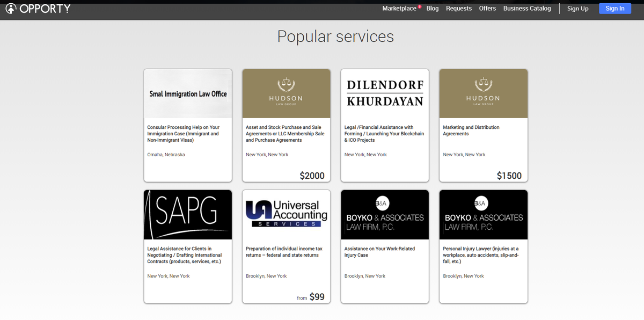Click New York, New York under Asset and Stock Purchase
The image size is (644, 320).
[267, 155]
